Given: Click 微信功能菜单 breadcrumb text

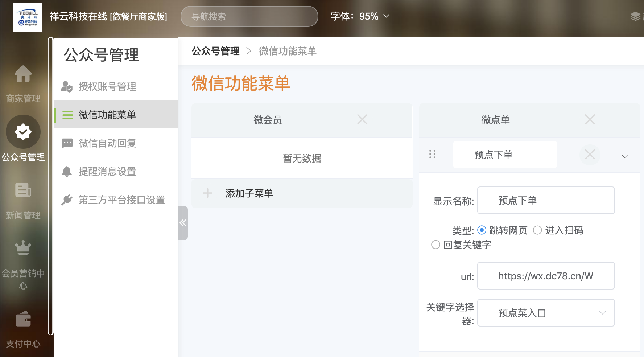Looking at the screenshot, I should (x=288, y=51).
